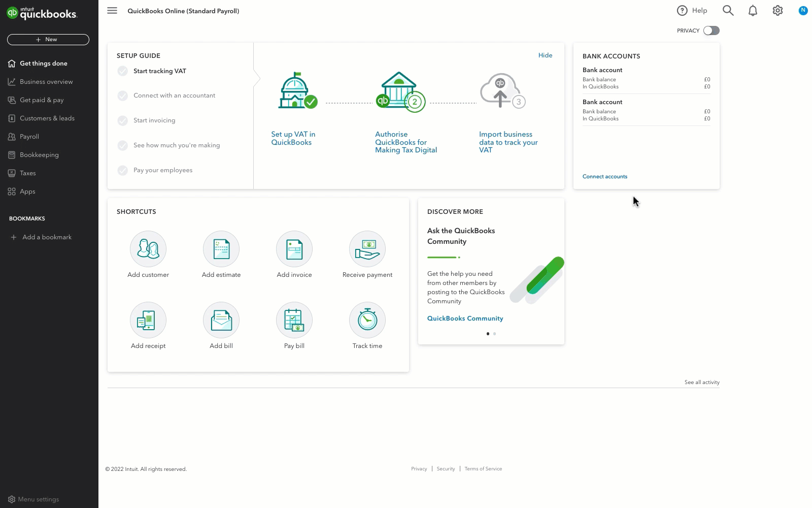Hide the setup guide
Viewport: 812px width, 508px height.
(545, 55)
